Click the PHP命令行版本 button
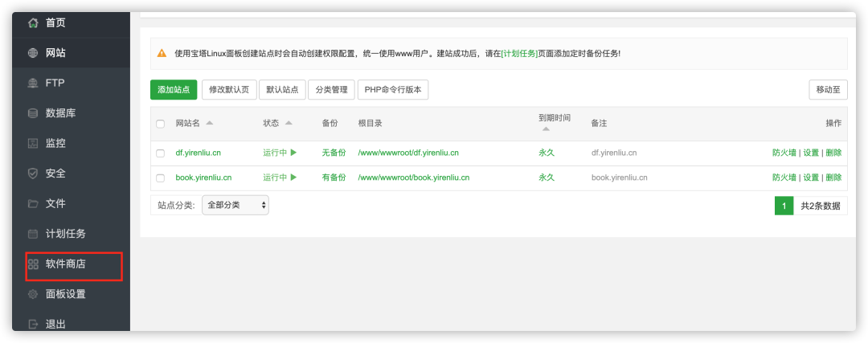Viewport: 868px width, 343px height. (x=393, y=90)
